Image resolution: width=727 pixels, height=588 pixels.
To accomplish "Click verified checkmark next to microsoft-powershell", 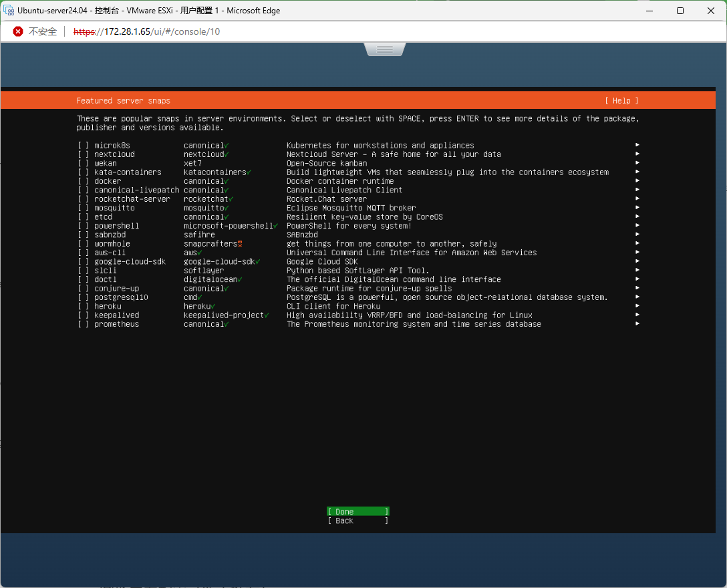I will click(x=275, y=226).
